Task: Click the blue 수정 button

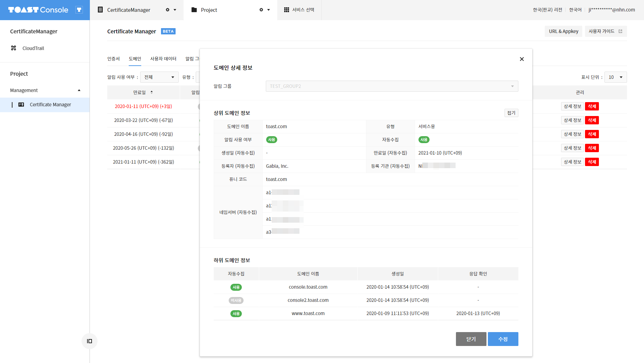Action: click(x=503, y=339)
